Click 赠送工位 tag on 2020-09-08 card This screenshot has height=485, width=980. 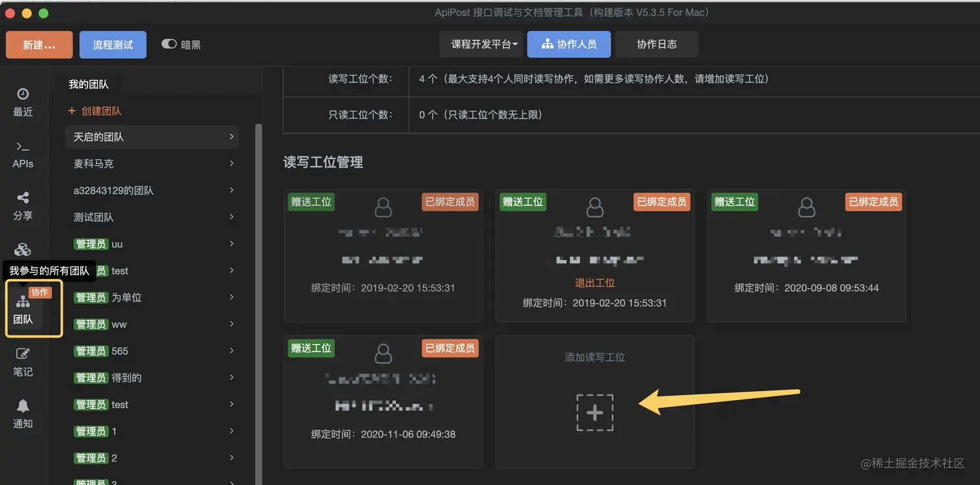[734, 201]
